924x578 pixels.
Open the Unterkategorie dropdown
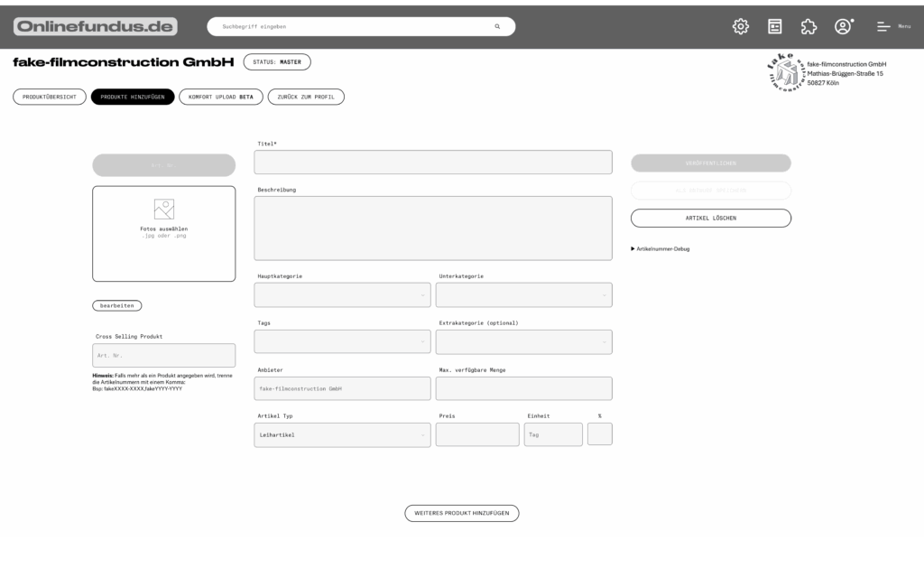[x=523, y=295]
